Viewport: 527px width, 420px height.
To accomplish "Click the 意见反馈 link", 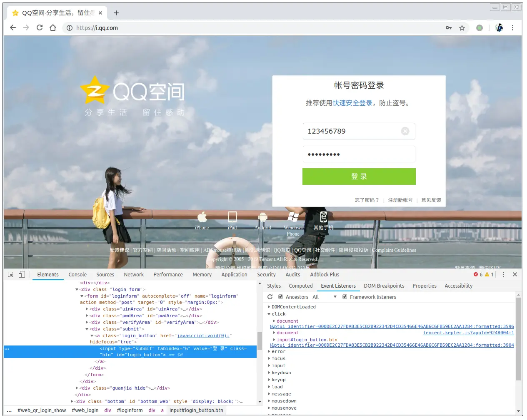I will tap(431, 200).
